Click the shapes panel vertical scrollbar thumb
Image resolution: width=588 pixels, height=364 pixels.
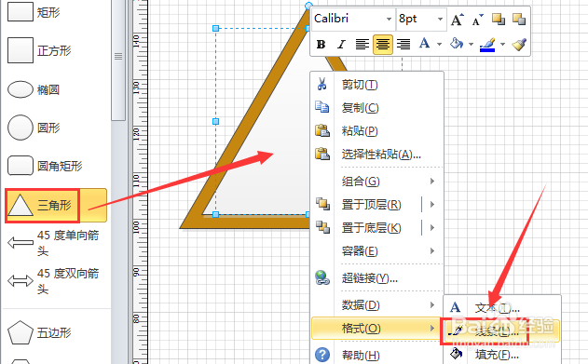(x=118, y=60)
